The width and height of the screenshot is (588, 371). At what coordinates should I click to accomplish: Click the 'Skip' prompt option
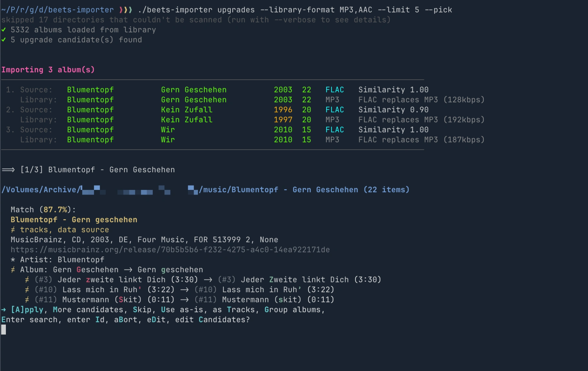[142, 310]
